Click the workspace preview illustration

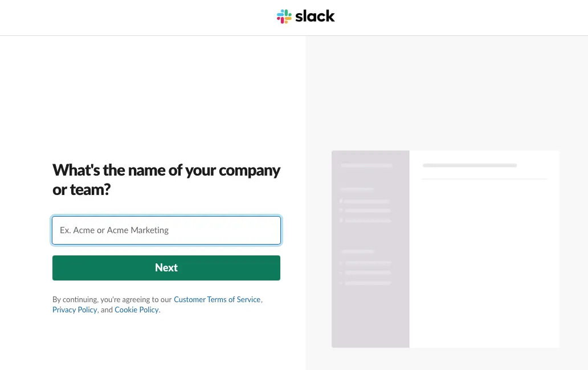click(446, 249)
